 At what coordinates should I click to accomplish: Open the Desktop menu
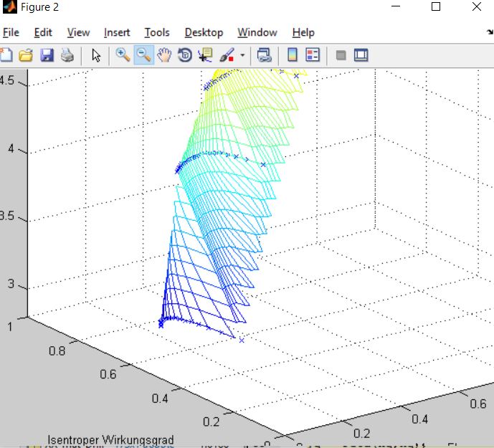click(x=204, y=32)
